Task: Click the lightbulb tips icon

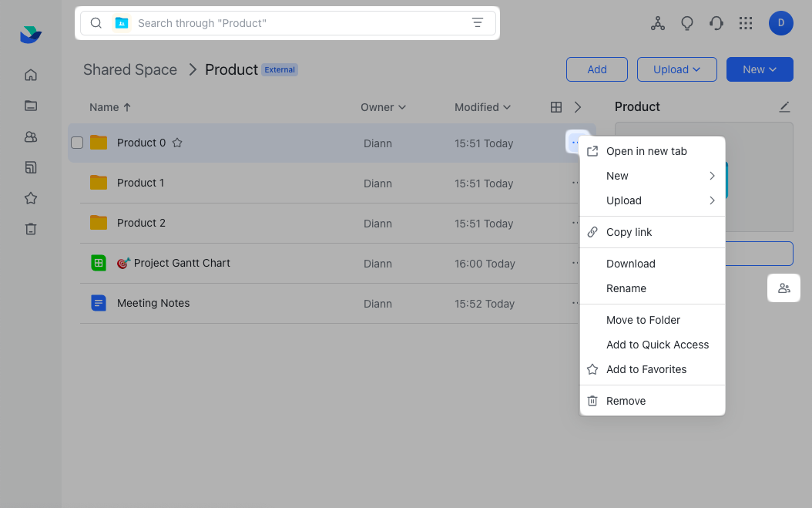Action: (687, 23)
